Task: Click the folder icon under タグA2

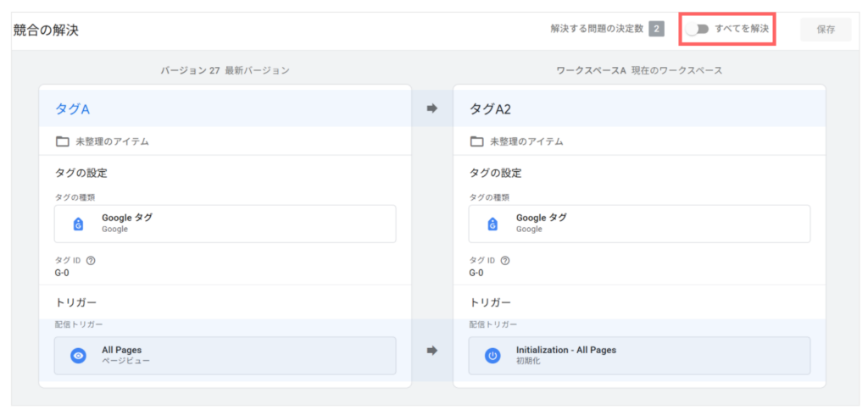Action: pos(476,141)
